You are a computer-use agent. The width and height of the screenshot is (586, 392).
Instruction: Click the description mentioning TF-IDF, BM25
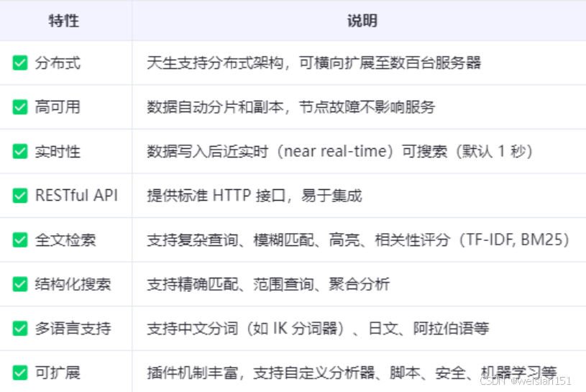click(x=357, y=240)
